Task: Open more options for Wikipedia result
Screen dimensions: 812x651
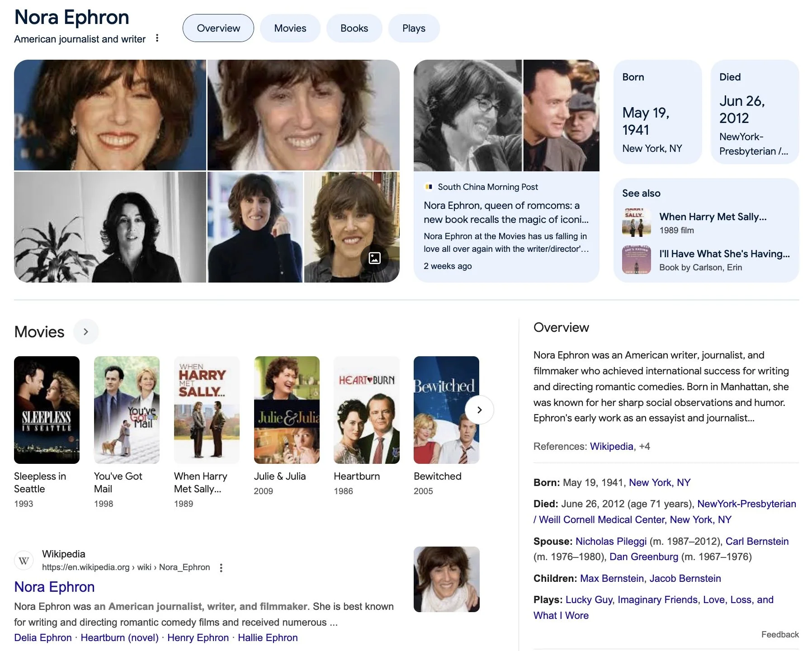Action: (221, 568)
